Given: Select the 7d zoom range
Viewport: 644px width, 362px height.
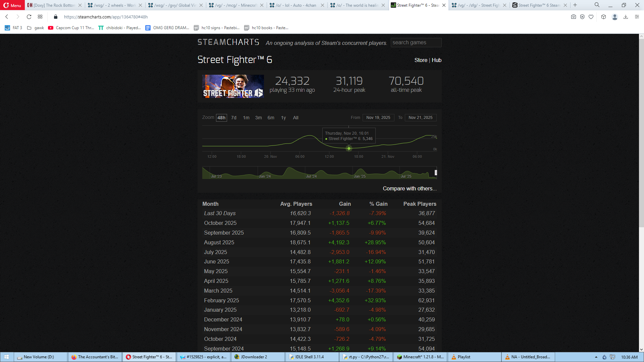Looking at the screenshot, I should pyautogui.click(x=234, y=118).
